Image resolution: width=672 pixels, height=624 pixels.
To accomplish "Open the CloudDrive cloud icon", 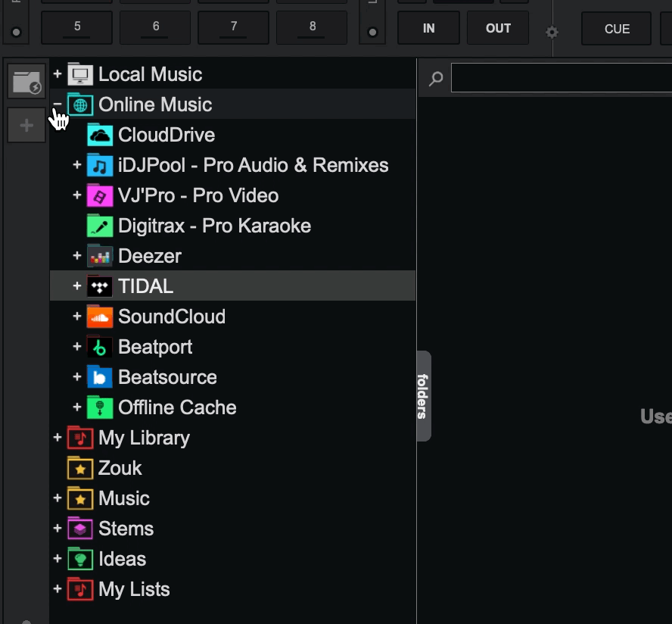I will (x=100, y=135).
